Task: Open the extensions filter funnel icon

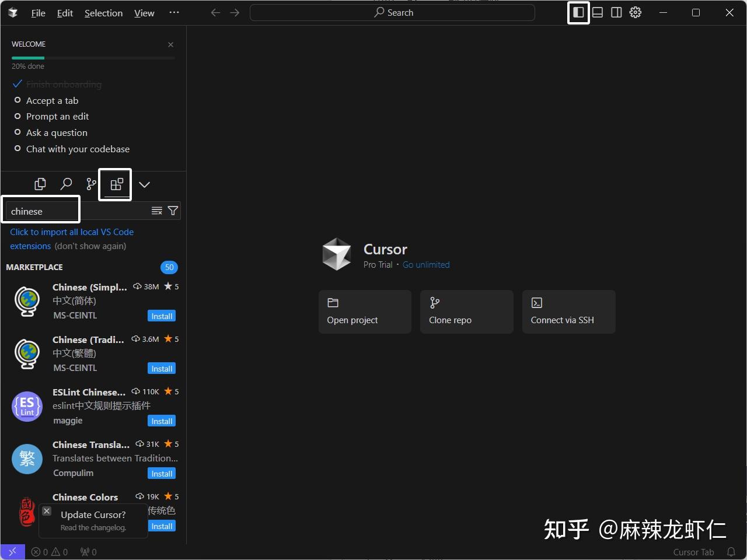Action: click(x=173, y=211)
